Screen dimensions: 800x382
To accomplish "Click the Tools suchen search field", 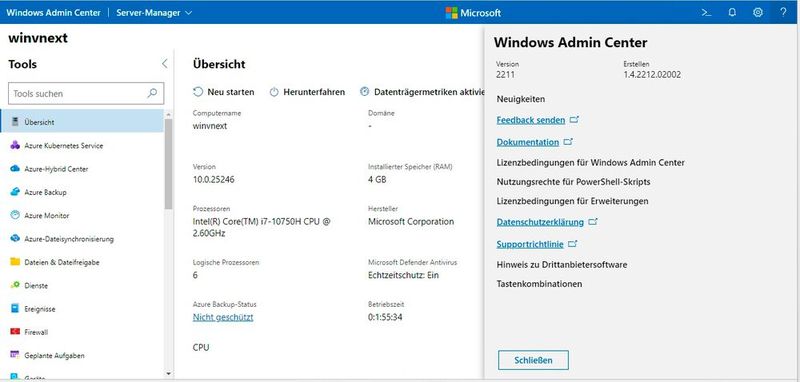I will pos(86,93).
